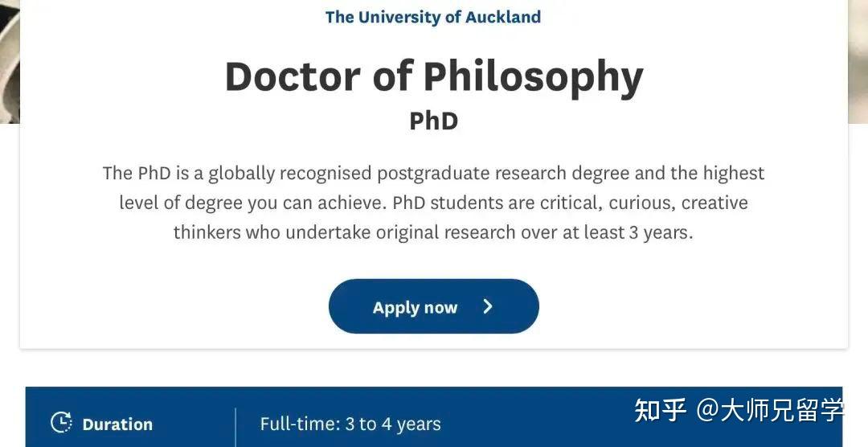
Task: Select the PhD subheading
Action: pyautogui.click(x=433, y=121)
